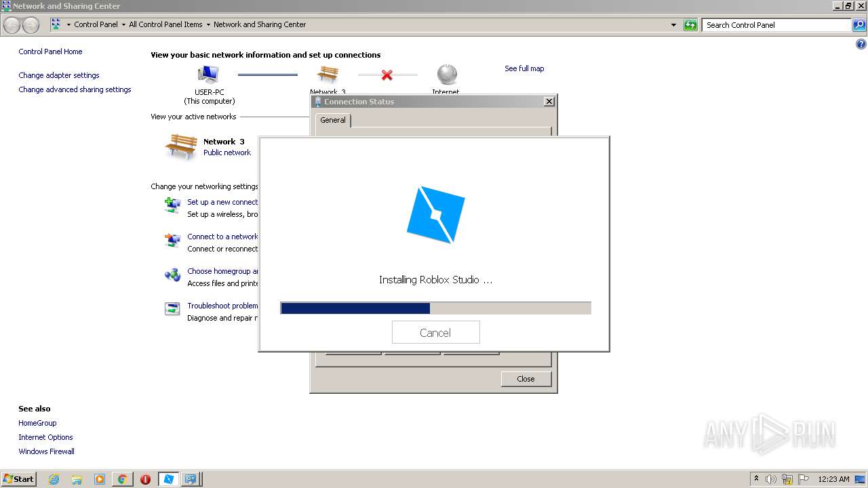Click the Set up a new connection icon

(172, 205)
